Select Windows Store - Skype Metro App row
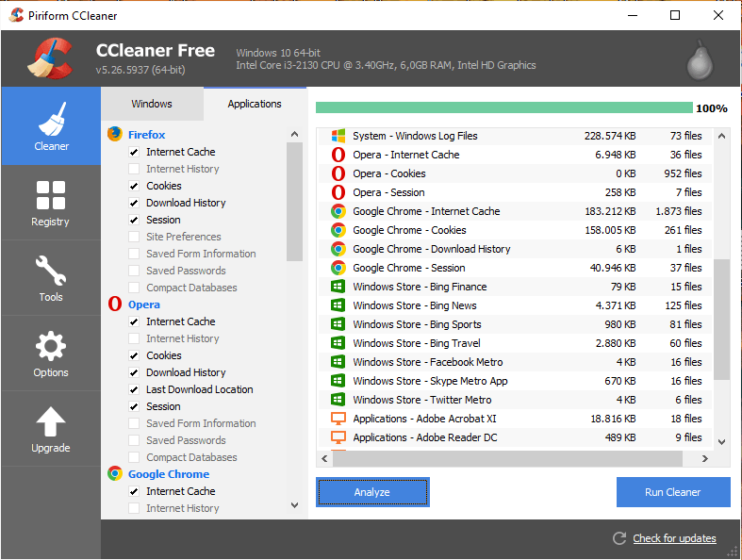This screenshot has height=560, width=742. click(515, 381)
